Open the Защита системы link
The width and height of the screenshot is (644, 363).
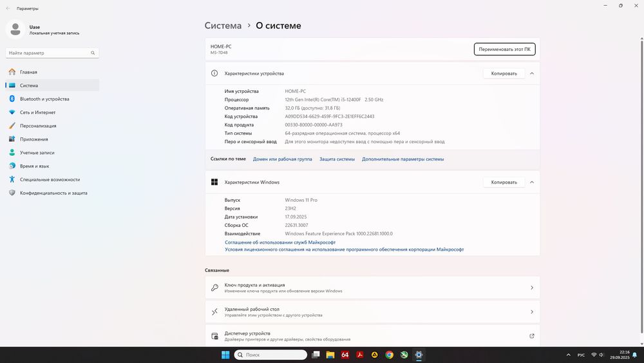[x=337, y=159]
